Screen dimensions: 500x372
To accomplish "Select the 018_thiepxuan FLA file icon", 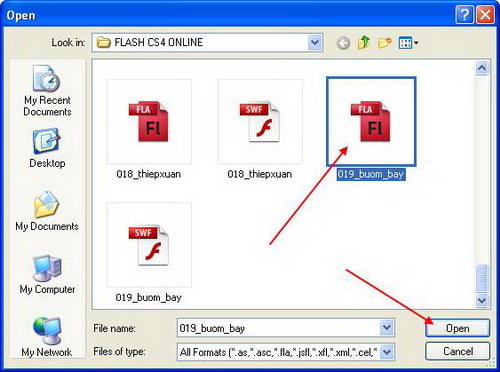I will pos(149,122).
